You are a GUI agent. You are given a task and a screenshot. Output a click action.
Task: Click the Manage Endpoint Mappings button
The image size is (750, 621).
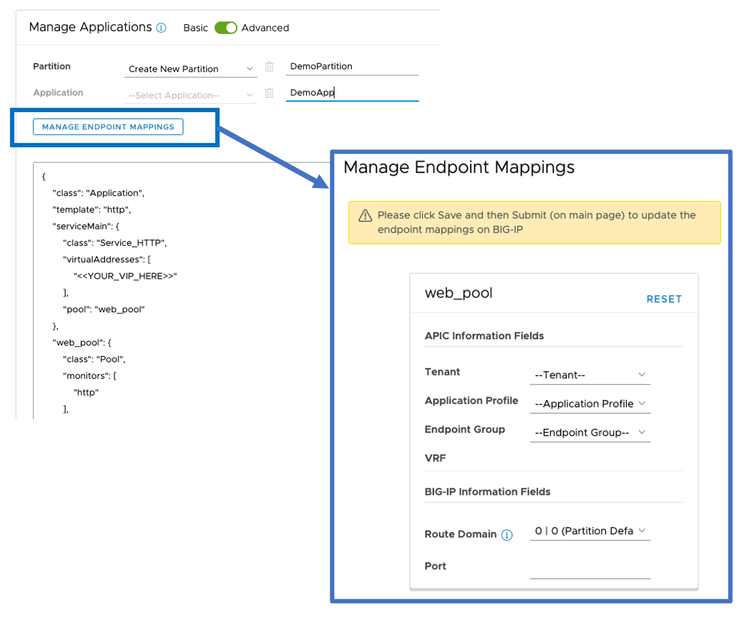[108, 127]
